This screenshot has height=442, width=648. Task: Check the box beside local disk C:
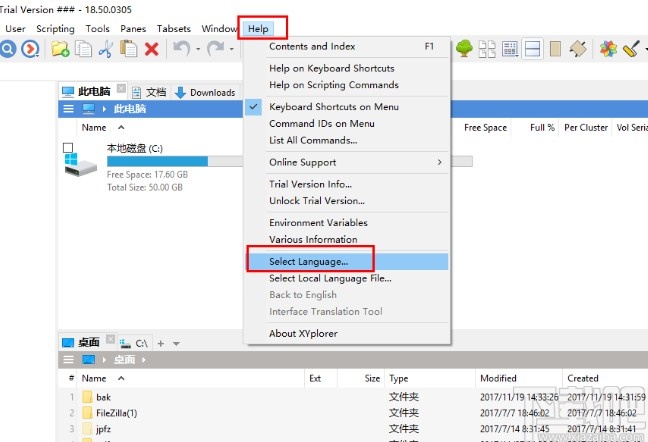tap(68, 148)
